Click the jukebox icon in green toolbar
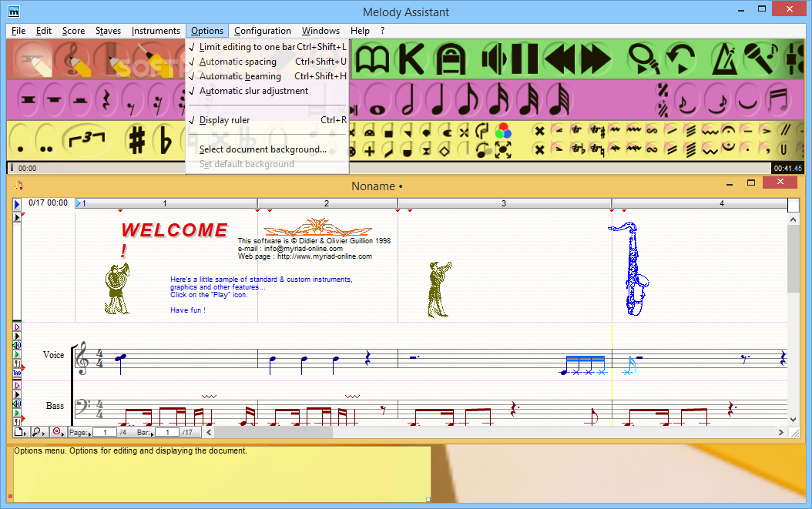This screenshot has height=509, width=812. 451,59
